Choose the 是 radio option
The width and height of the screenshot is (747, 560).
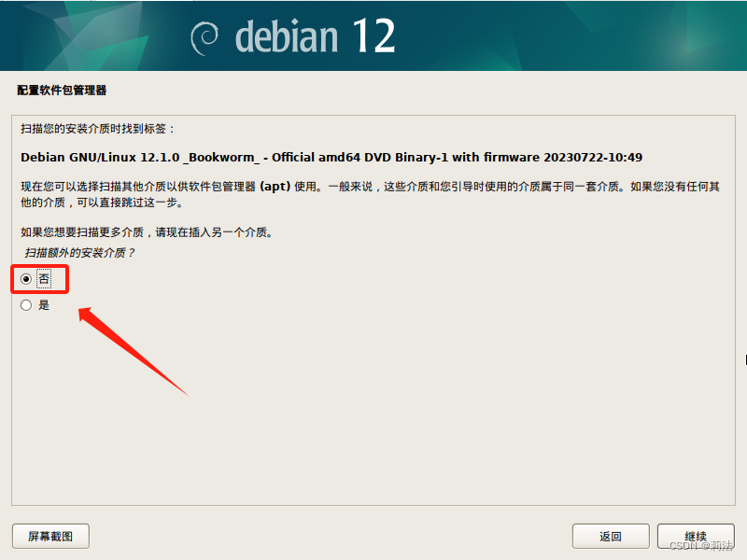tap(26, 305)
